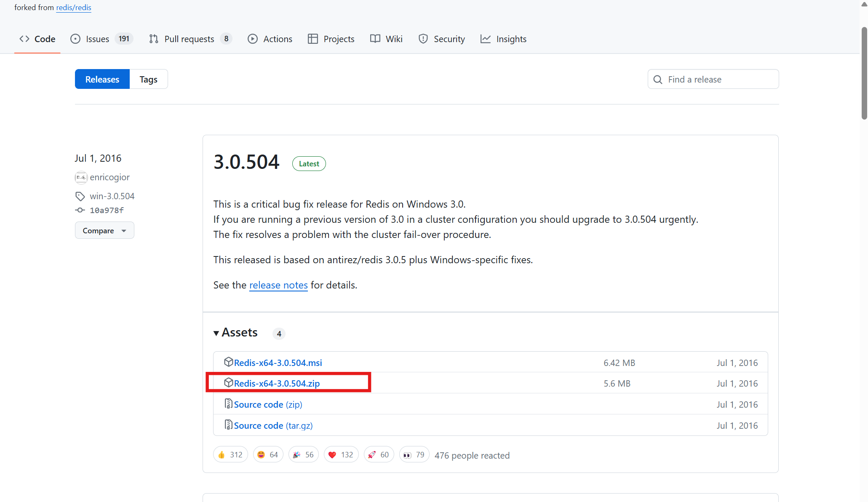Click the enricogior avatar image
The image size is (868, 502).
[81, 177]
